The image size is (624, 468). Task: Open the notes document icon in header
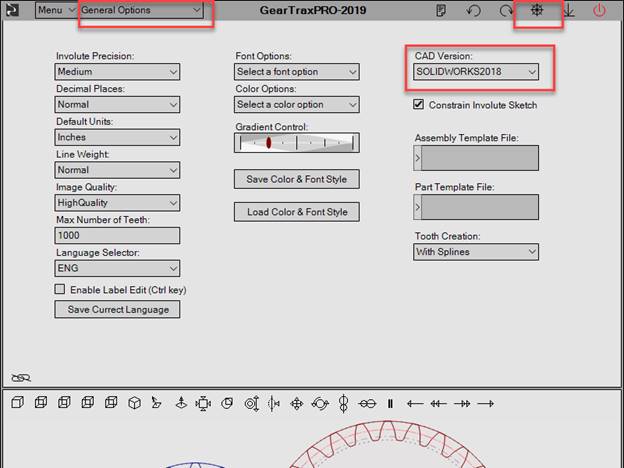[x=441, y=10]
